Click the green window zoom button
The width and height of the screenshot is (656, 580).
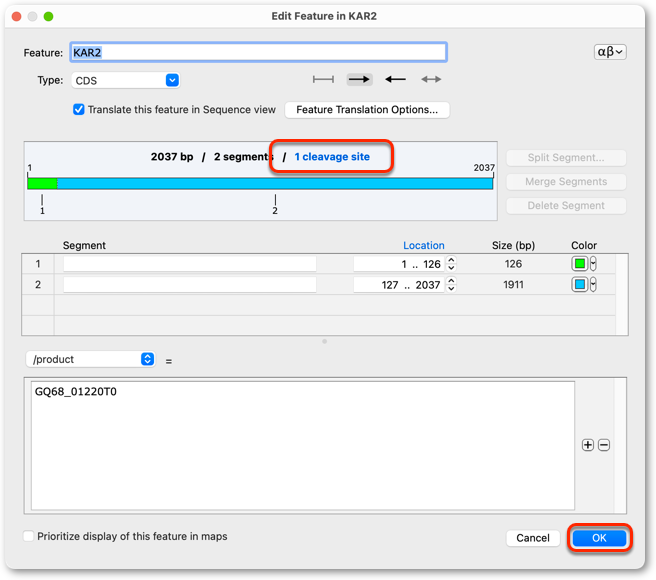coord(49,16)
